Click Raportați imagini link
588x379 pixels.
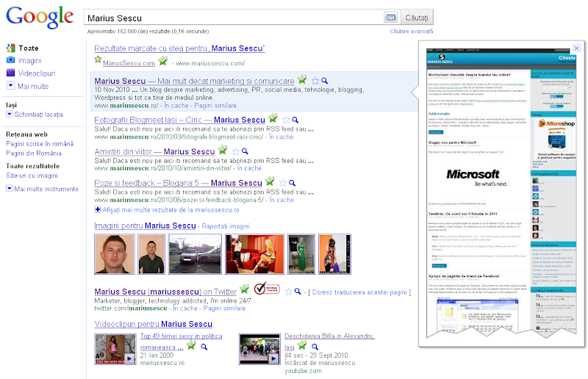[x=226, y=226]
